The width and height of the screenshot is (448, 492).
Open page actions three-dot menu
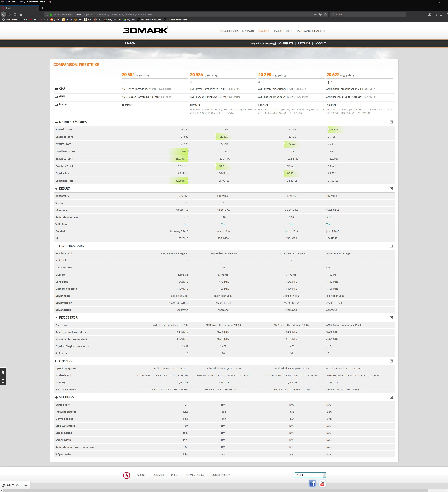[315, 14]
